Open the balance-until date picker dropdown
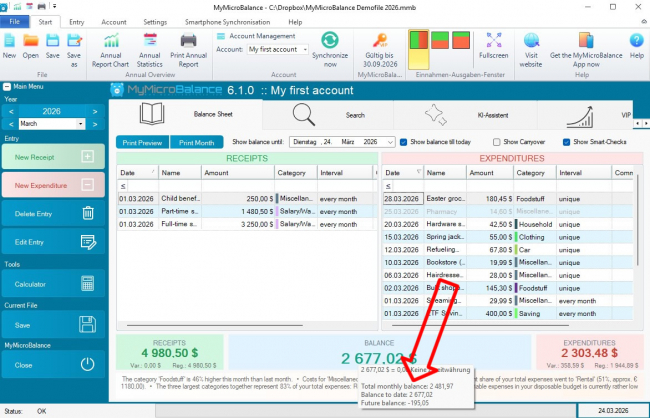 click(x=389, y=142)
